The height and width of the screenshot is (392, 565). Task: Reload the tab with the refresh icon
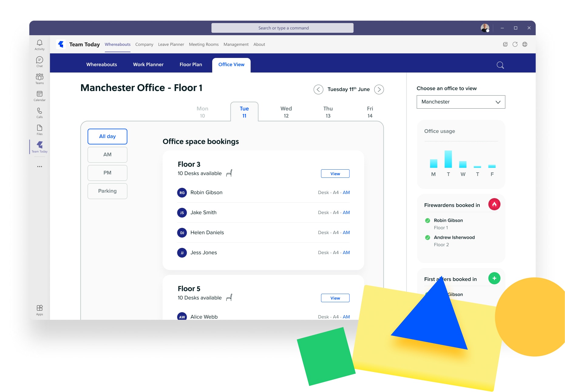tap(515, 44)
